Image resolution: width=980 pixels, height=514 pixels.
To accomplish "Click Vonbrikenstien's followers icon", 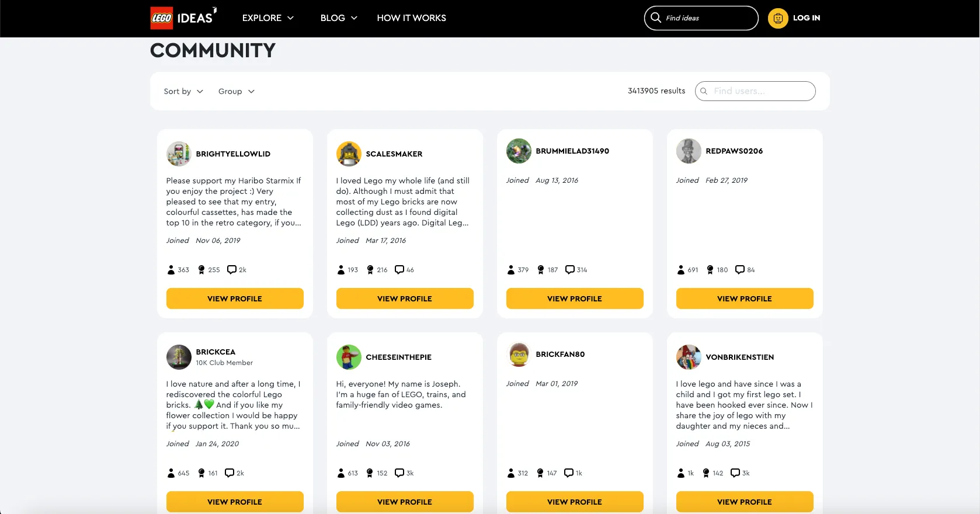I will pyautogui.click(x=681, y=473).
